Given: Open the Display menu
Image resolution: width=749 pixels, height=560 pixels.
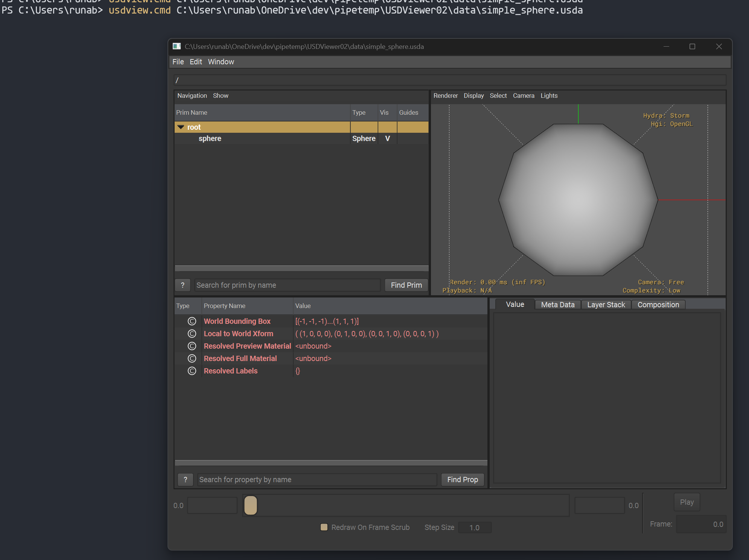Looking at the screenshot, I should [473, 96].
